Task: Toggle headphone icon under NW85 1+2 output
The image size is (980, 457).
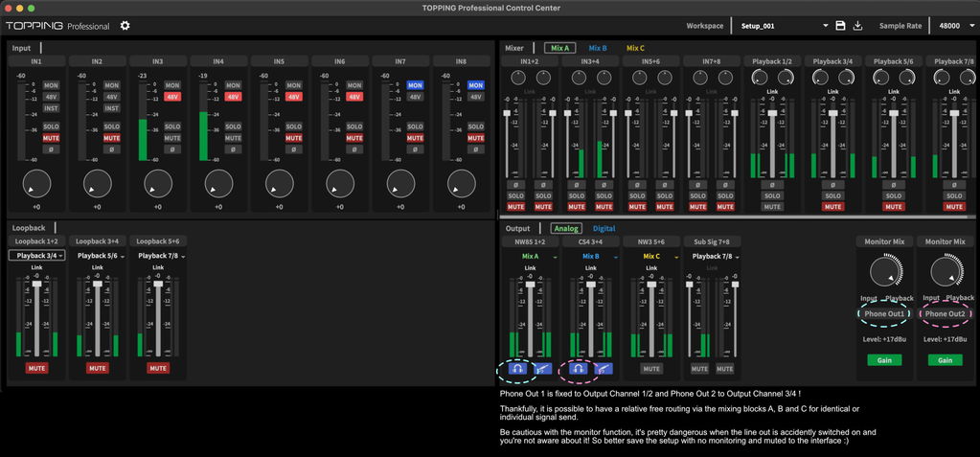Action: point(517,369)
